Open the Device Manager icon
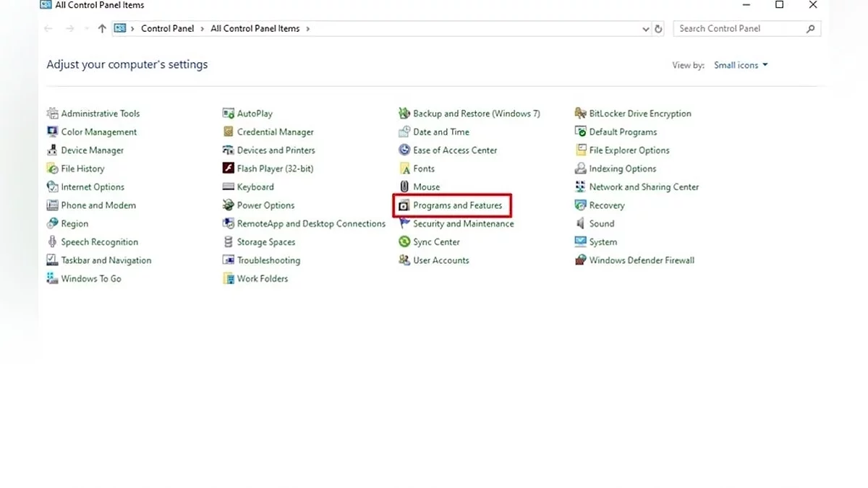Image resolution: width=868 pixels, height=488 pixels. (x=52, y=150)
